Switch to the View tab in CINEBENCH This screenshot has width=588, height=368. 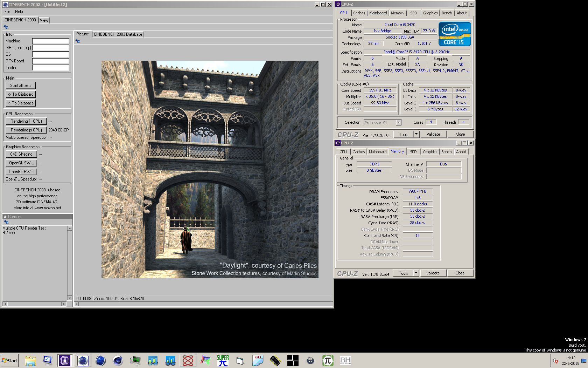44,20
